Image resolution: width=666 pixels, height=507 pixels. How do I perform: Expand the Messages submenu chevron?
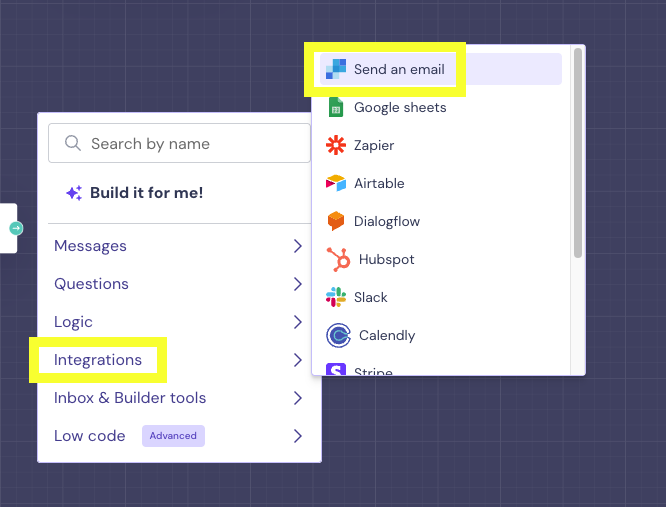pyautogui.click(x=298, y=246)
